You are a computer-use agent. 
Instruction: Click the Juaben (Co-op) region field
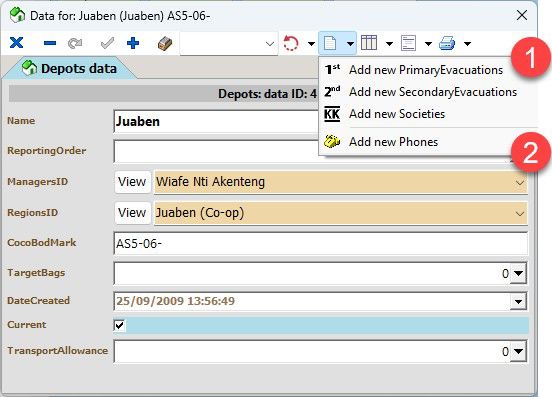click(341, 213)
